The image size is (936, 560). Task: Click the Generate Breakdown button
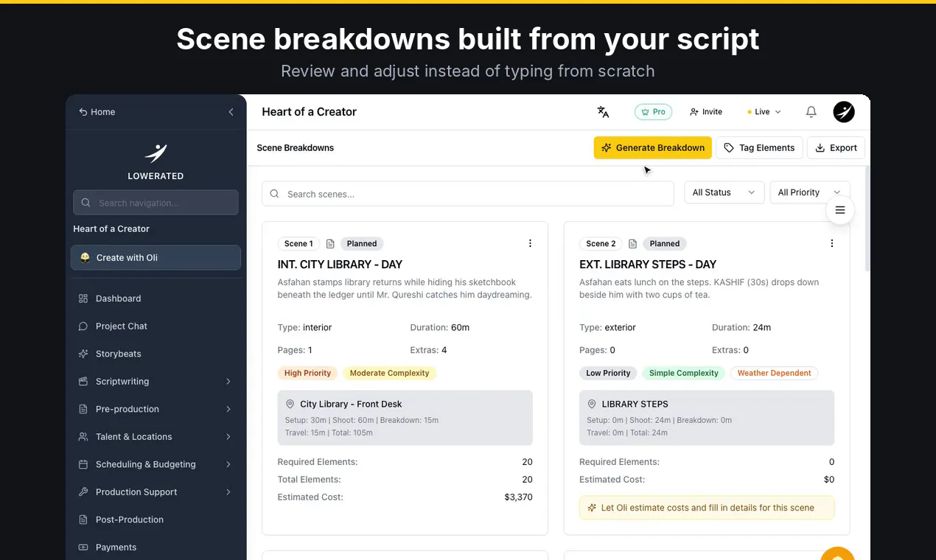pyautogui.click(x=653, y=147)
